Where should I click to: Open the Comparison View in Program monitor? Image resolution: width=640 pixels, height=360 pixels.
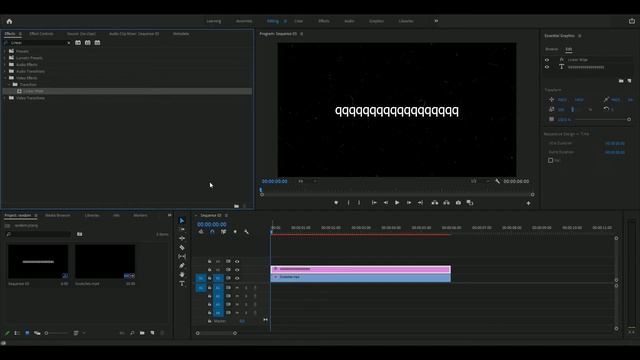point(470,202)
